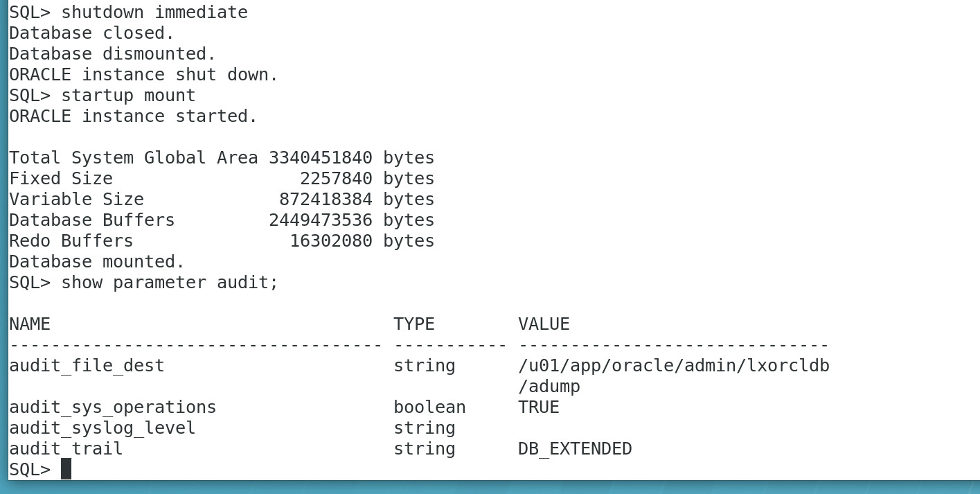Click the 'Database mounted.' output line
This screenshot has height=494, width=980.
pos(97,262)
